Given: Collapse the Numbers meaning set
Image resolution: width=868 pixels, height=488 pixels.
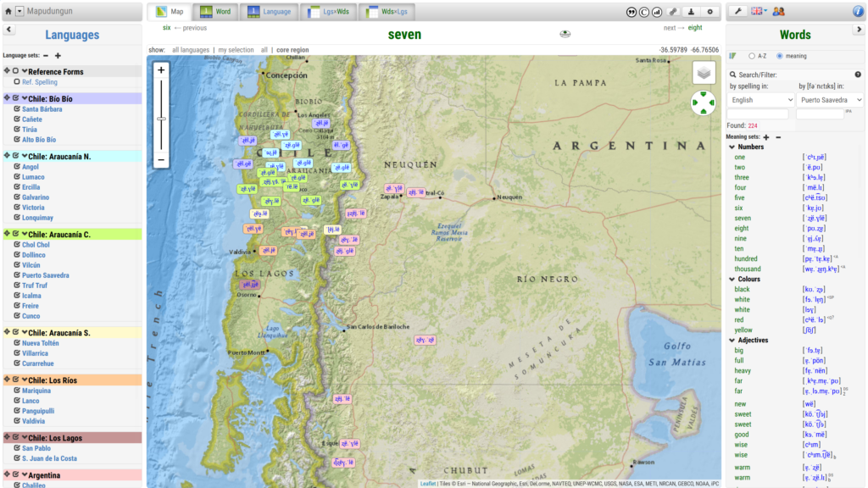Looking at the screenshot, I should 732,147.
